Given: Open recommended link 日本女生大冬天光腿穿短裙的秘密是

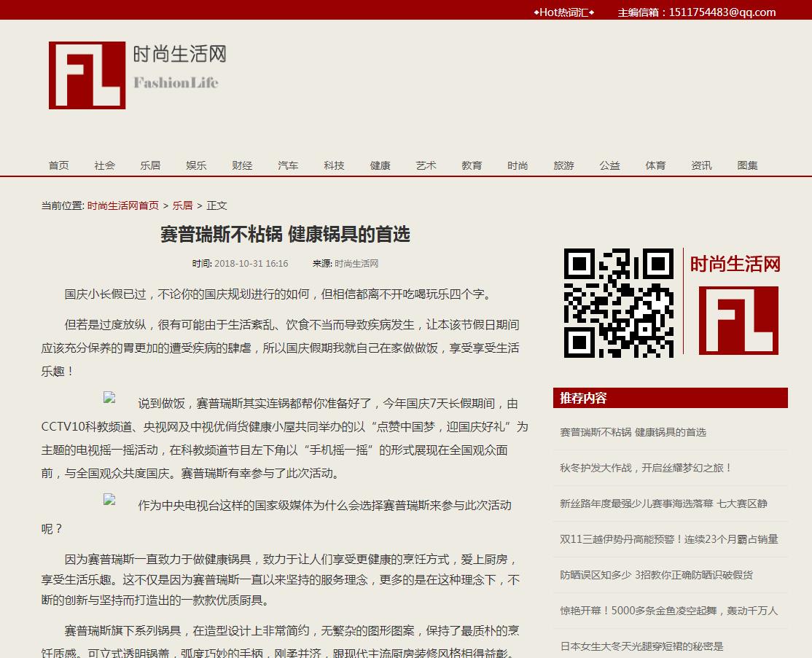Looking at the screenshot, I should coord(641,646).
